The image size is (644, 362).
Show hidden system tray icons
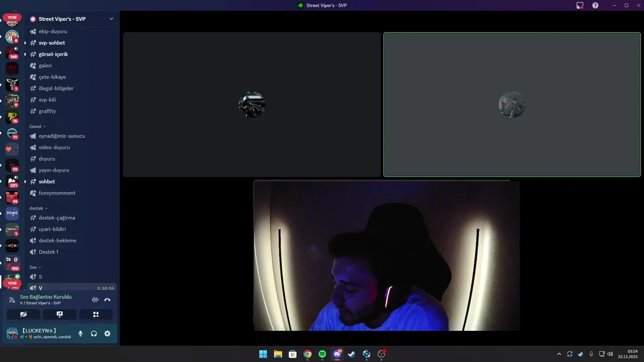coord(558,354)
